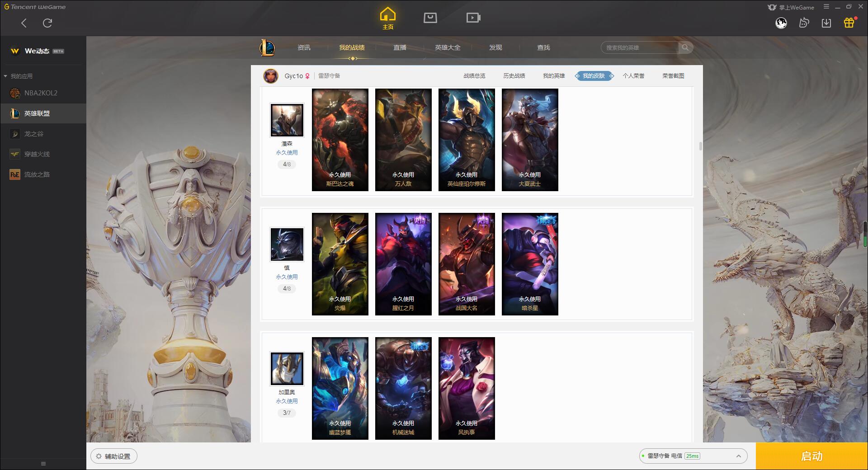
Task: Open the 炎爆 skin card
Action: click(x=340, y=264)
